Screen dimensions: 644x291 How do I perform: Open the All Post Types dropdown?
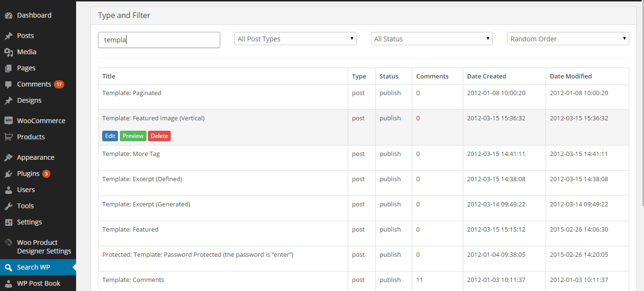[295, 39]
